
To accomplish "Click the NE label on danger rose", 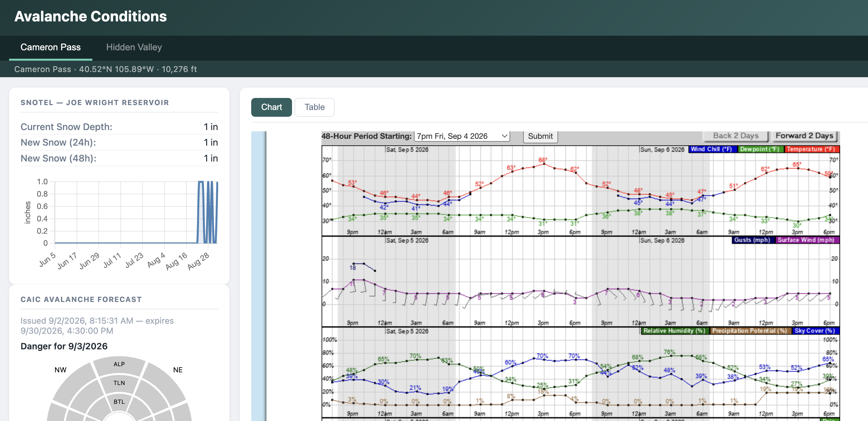I will [x=178, y=370].
